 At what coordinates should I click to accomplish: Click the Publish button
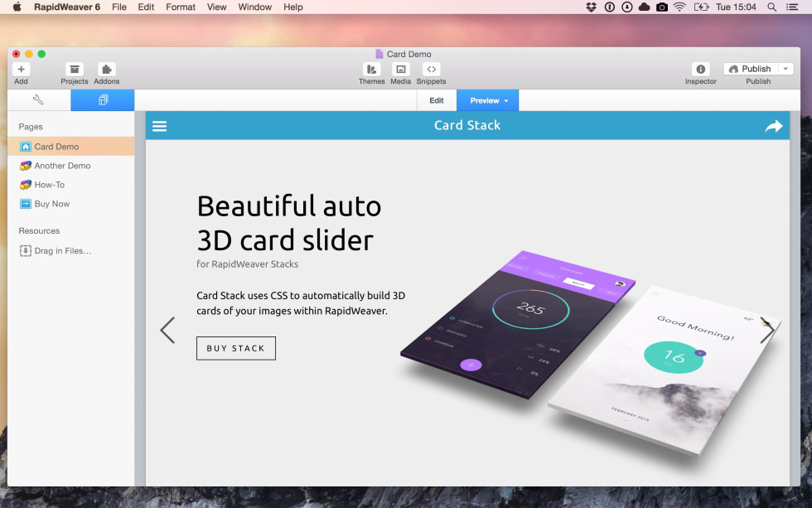tap(750, 69)
